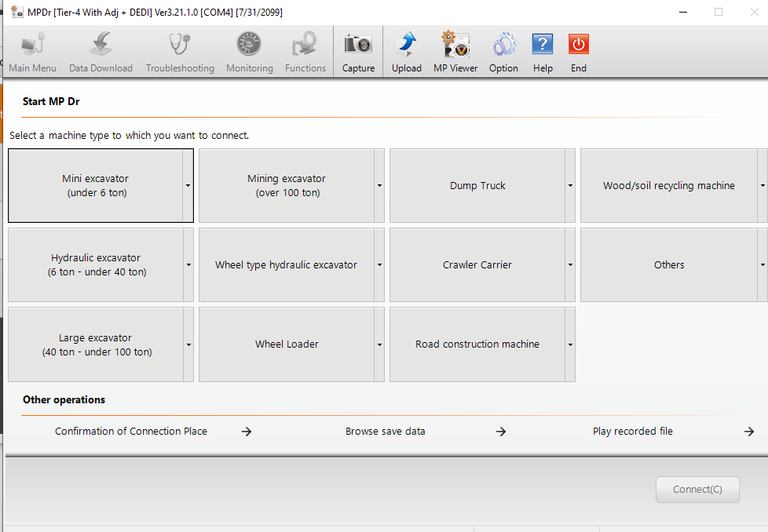The image size is (768, 532).
Task: Open the Upload tool in toolbar
Action: 407,46
